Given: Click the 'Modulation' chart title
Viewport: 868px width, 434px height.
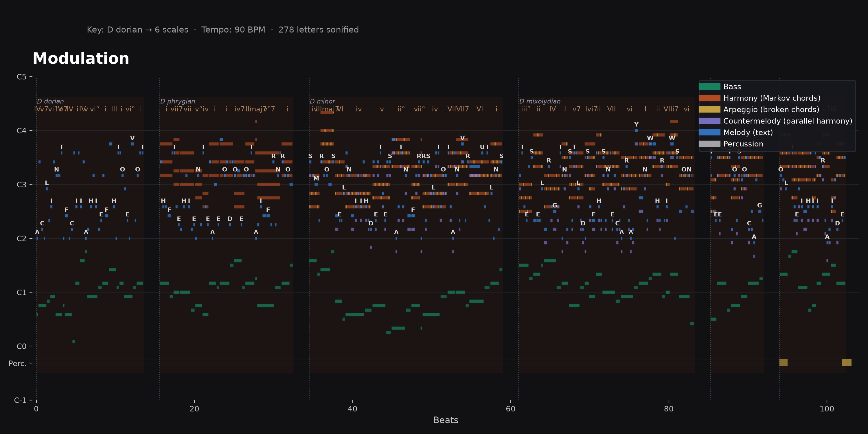Looking at the screenshot, I should pos(81,59).
